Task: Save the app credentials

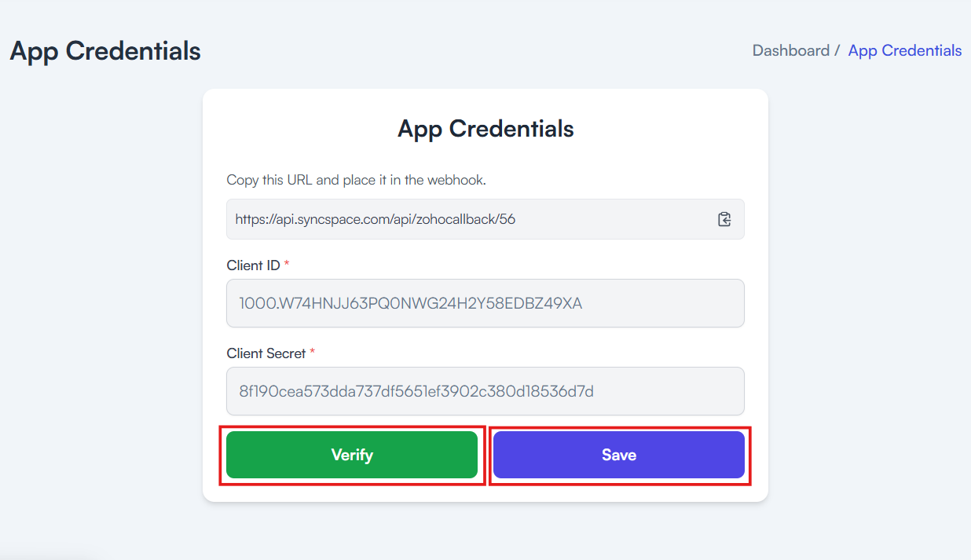Action: tap(618, 455)
